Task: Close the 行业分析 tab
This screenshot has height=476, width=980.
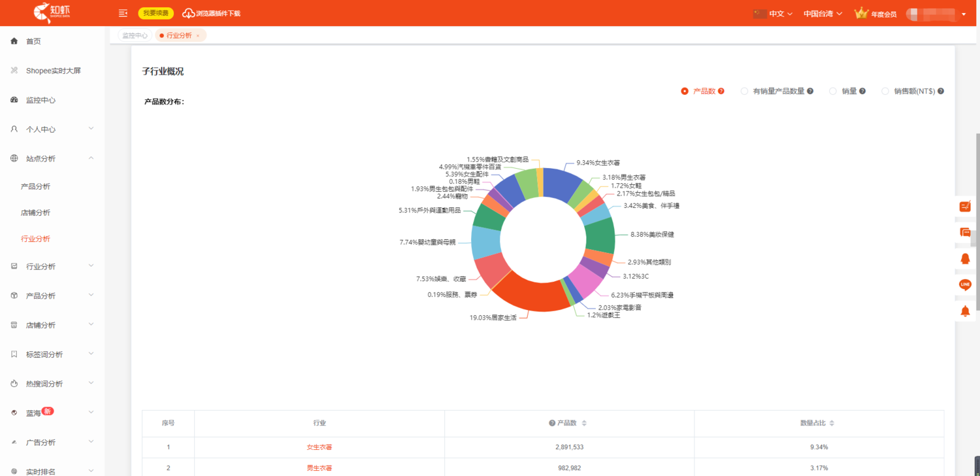Action: (198, 35)
